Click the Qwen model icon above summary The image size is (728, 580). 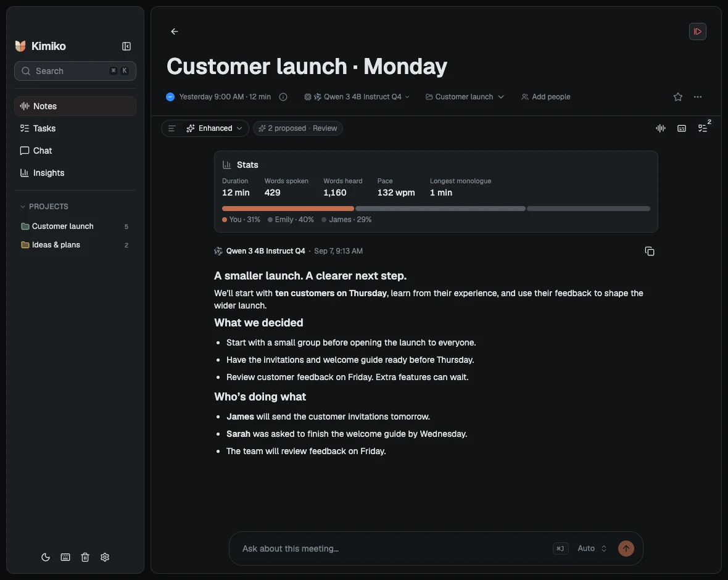tap(218, 251)
